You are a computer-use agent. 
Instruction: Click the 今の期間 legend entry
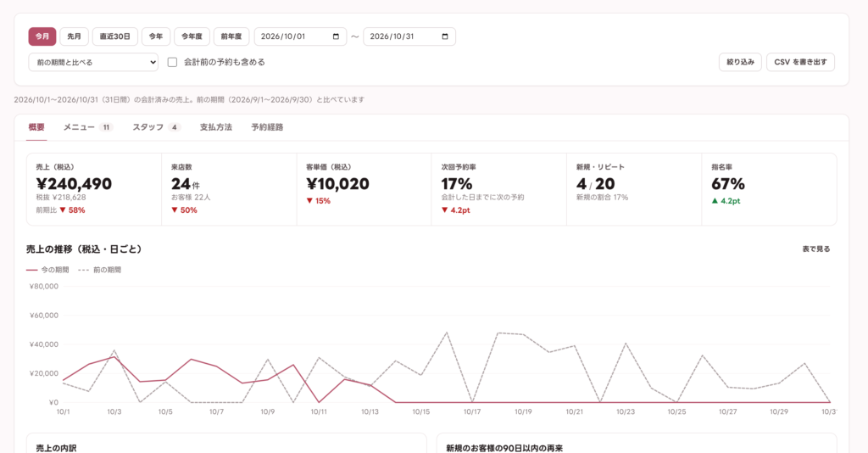point(47,271)
